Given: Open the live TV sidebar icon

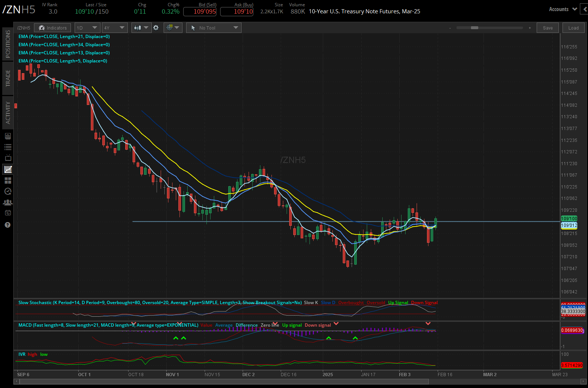Looking at the screenshot, I should tap(8, 158).
